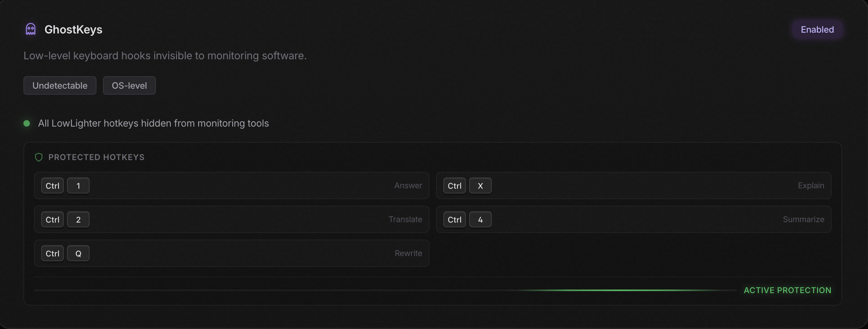Image resolution: width=868 pixels, height=329 pixels.
Task: Click the Ctrl key badge for Answer hotkey
Action: tap(52, 185)
